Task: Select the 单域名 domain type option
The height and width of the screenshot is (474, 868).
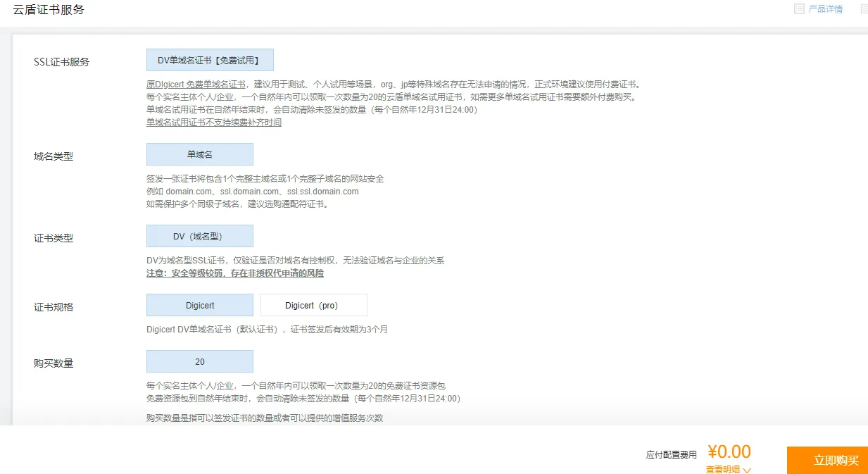Action: [199, 154]
